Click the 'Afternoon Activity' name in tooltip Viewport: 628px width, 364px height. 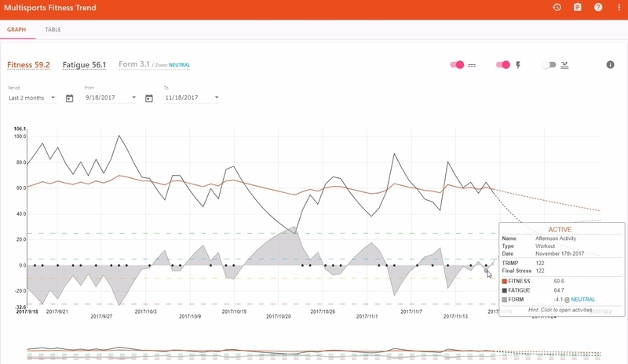click(x=556, y=238)
